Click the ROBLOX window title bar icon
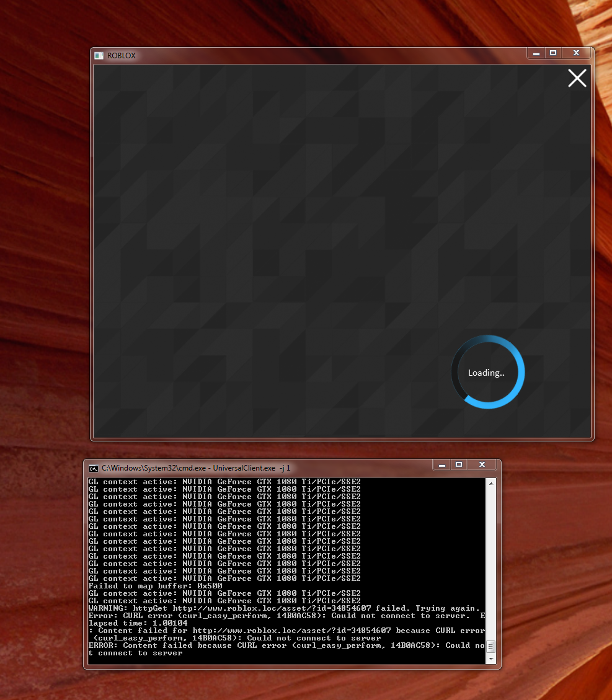This screenshot has height=700, width=612. point(99,55)
